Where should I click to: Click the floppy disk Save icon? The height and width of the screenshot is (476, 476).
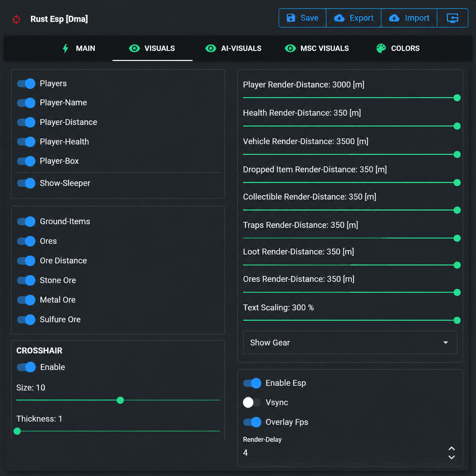point(291,18)
